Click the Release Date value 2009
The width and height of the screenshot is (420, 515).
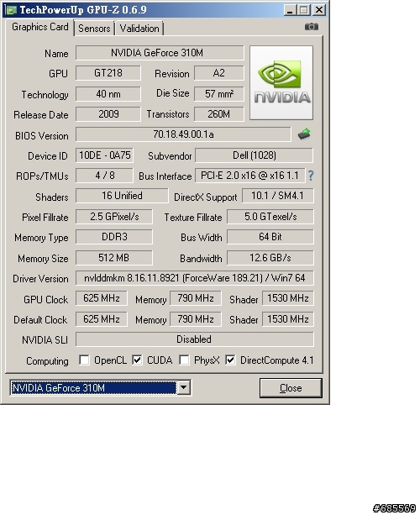tap(108, 114)
